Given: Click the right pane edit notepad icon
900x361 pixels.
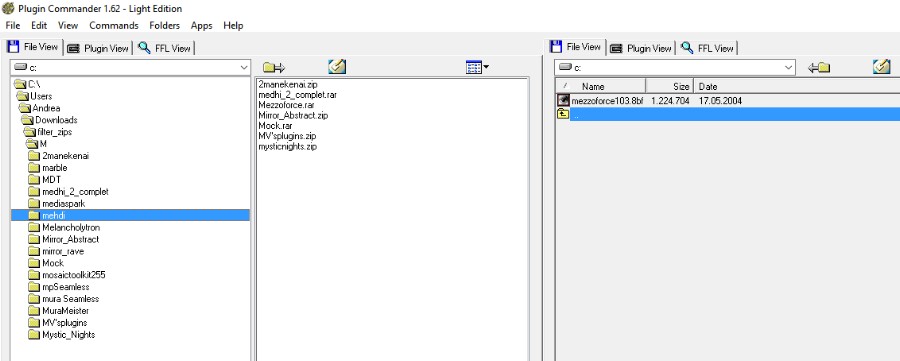Looking at the screenshot, I should pyautogui.click(x=881, y=67).
